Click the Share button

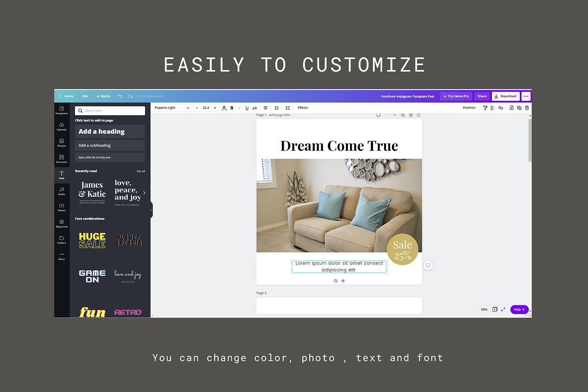coord(482,96)
